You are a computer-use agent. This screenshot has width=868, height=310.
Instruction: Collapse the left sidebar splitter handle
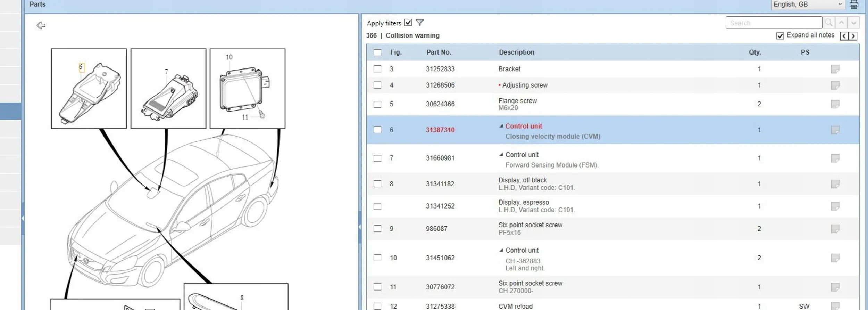pyautogui.click(x=23, y=218)
